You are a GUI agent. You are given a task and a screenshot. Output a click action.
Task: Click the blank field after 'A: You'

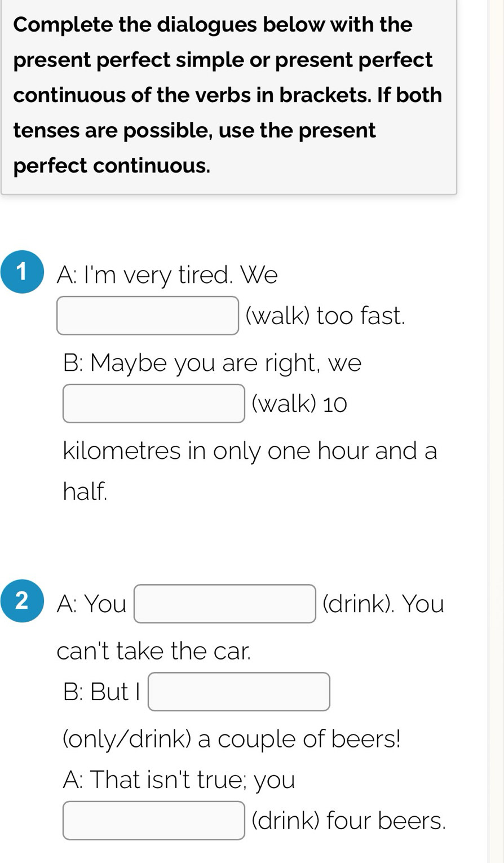(224, 604)
